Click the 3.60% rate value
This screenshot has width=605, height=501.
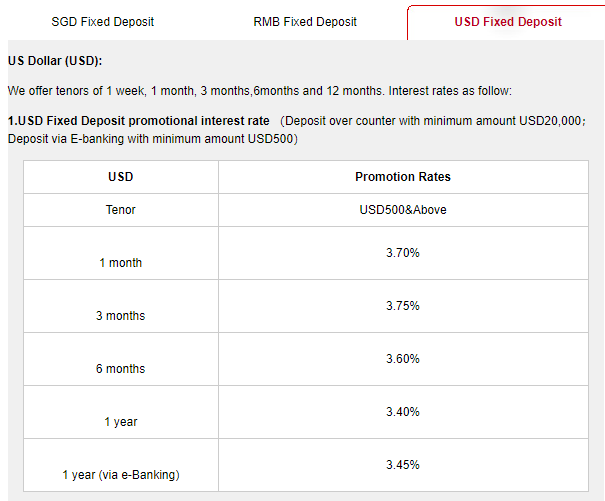[x=402, y=359]
